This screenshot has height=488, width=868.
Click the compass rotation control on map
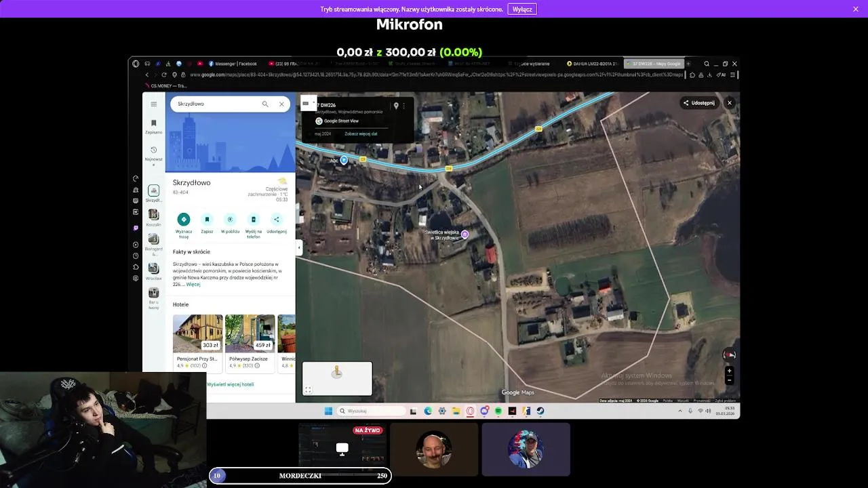tap(730, 354)
